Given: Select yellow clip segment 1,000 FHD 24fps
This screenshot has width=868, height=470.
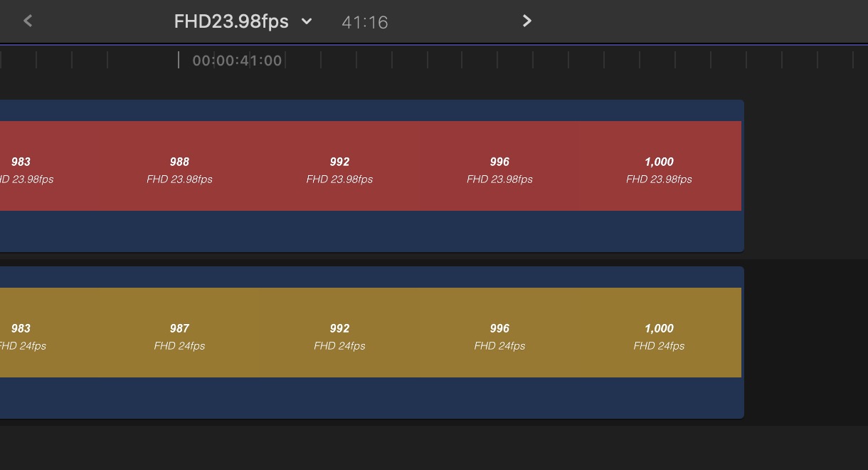Looking at the screenshot, I should click(660, 333).
